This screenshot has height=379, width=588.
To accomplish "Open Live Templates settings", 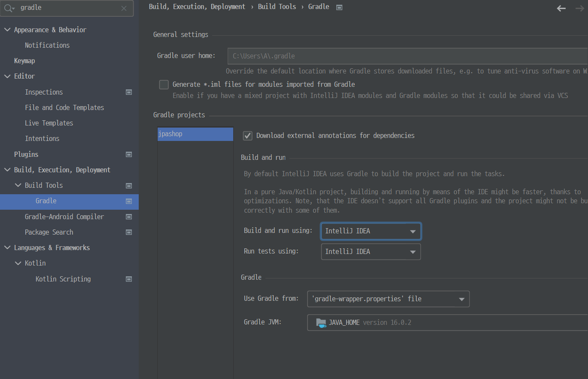I will tap(49, 123).
